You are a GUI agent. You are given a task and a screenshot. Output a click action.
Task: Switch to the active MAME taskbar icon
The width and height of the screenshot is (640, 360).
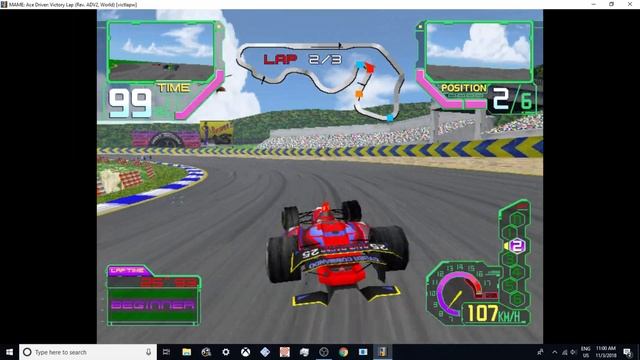(382, 352)
